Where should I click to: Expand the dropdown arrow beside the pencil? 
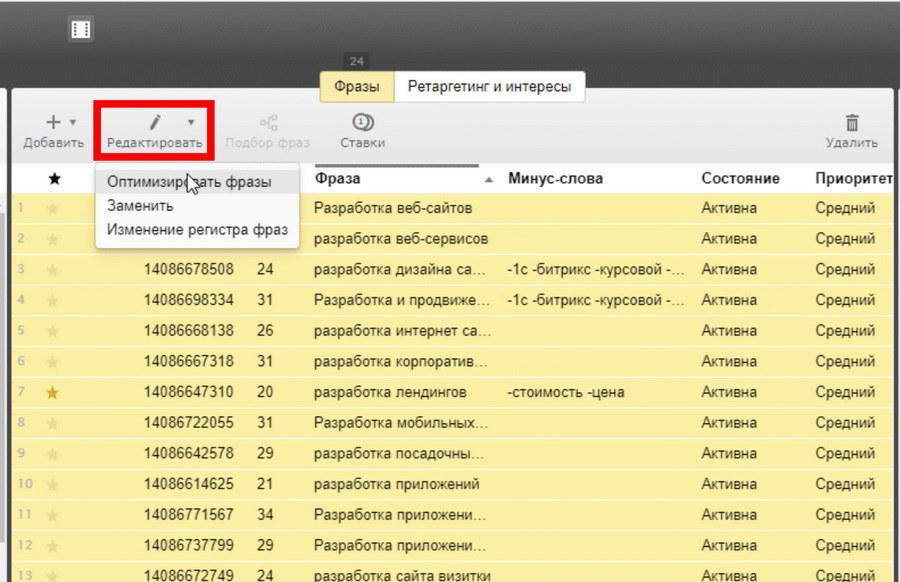tap(191, 122)
